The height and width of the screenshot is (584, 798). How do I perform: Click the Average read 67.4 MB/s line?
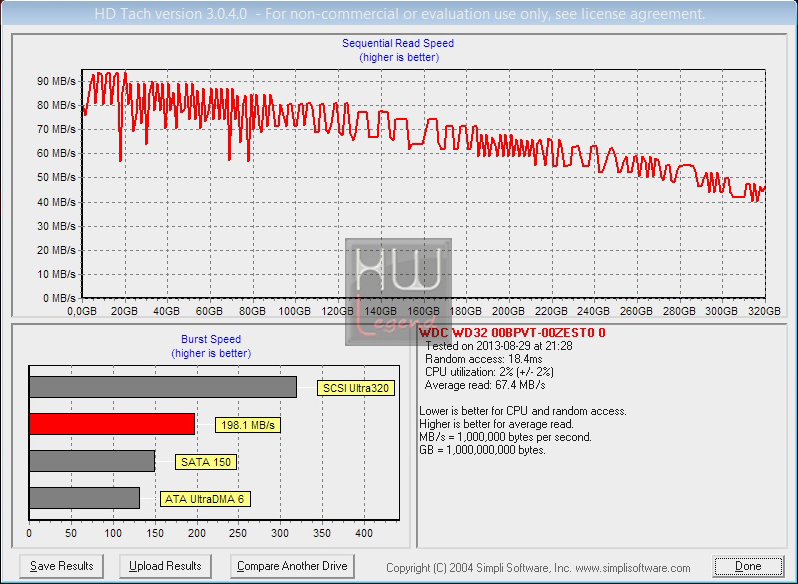(485, 385)
